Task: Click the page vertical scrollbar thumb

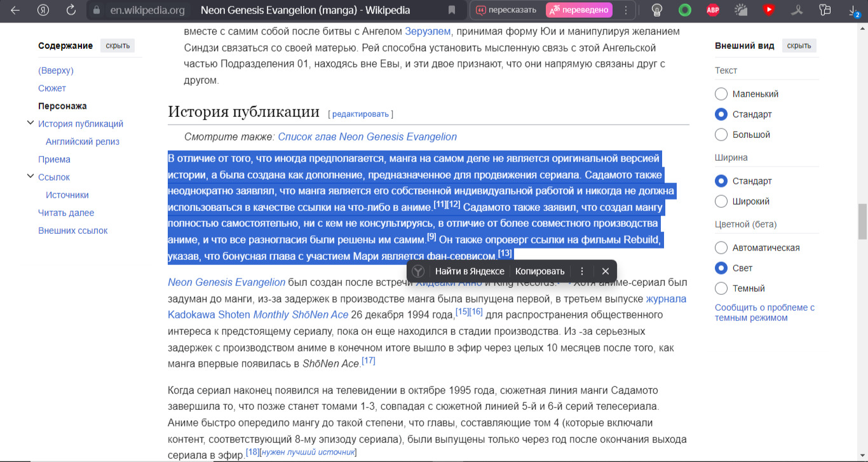Action: [862, 221]
